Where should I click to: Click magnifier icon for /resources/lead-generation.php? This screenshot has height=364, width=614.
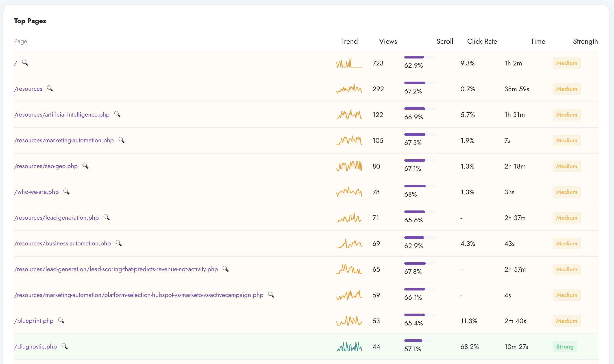point(107,217)
